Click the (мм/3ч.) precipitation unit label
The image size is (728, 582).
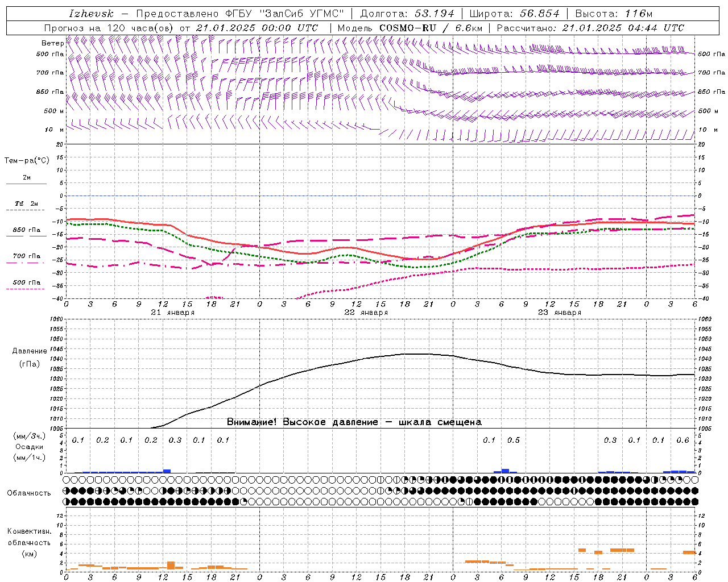[30, 436]
